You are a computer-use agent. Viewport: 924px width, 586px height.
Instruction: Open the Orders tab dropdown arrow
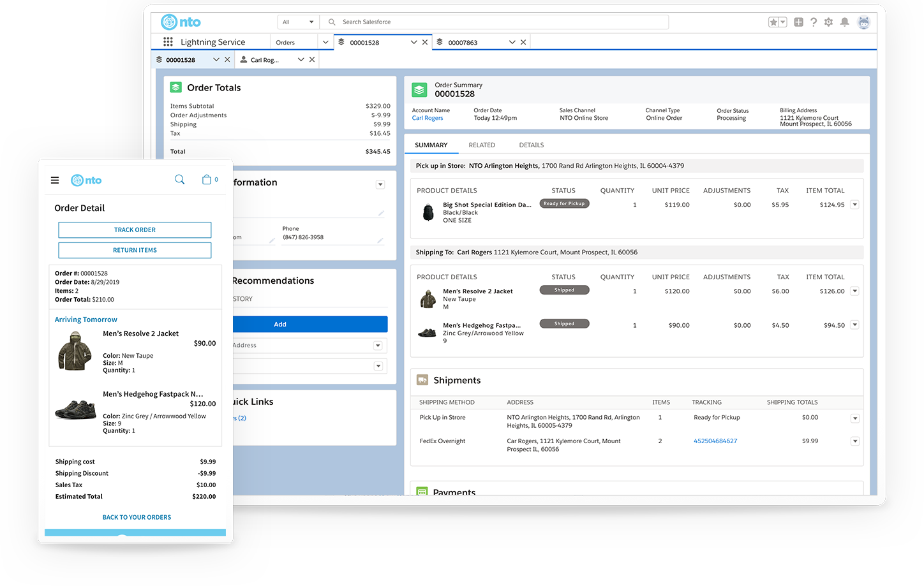(x=325, y=41)
